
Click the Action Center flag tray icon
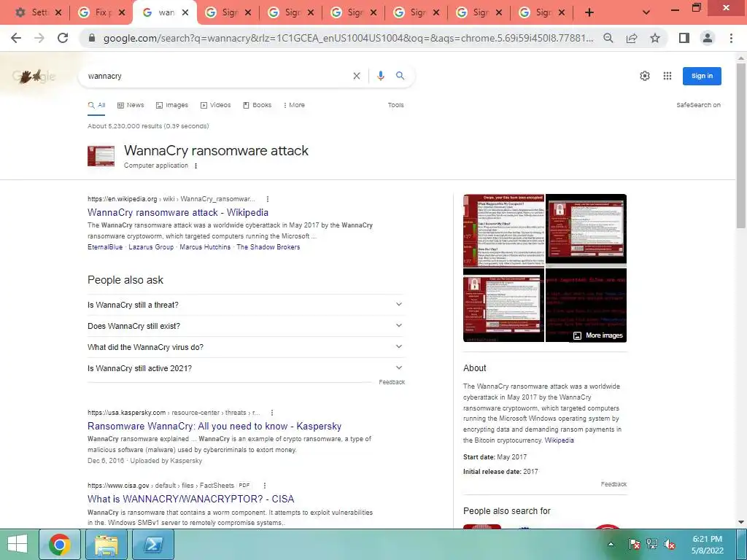635,544
